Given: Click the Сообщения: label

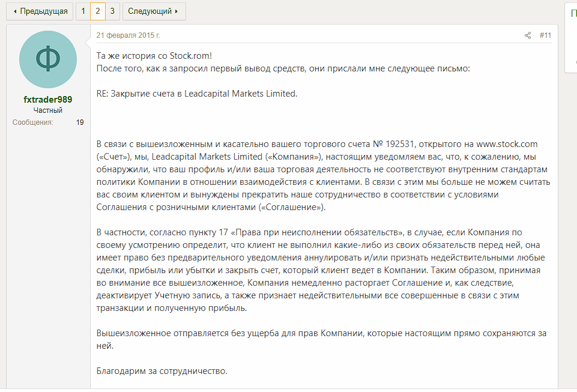Looking at the screenshot, I should click(33, 122).
